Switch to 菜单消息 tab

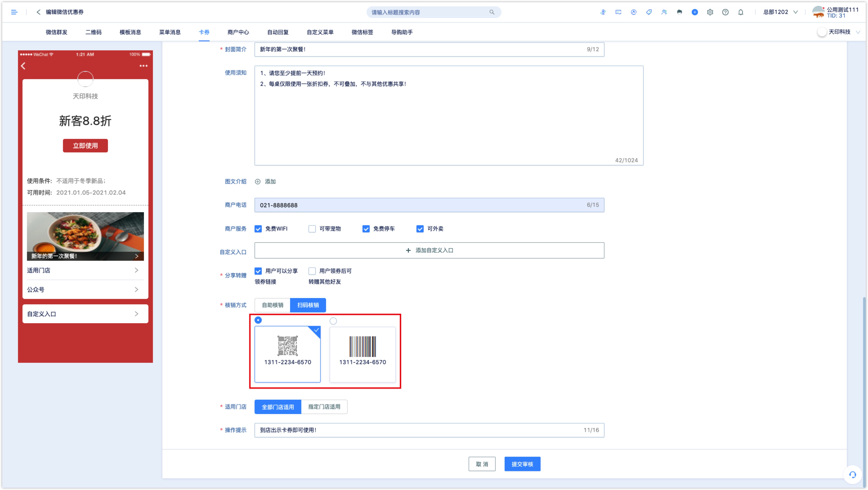tap(170, 32)
